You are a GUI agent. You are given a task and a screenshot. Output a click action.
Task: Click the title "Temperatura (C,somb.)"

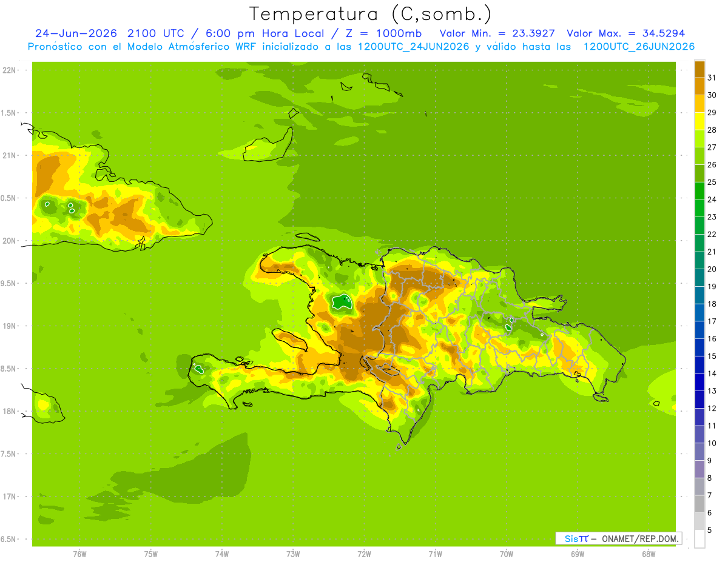(x=370, y=13)
